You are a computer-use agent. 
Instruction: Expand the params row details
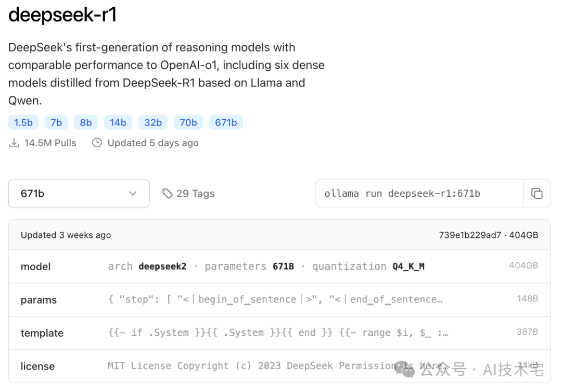[281, 299]
